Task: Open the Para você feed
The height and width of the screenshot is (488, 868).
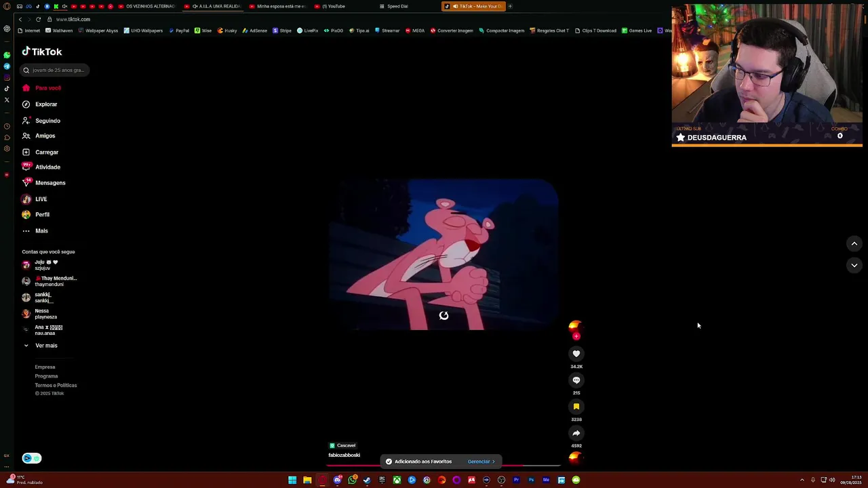Action: coord(41,88)
